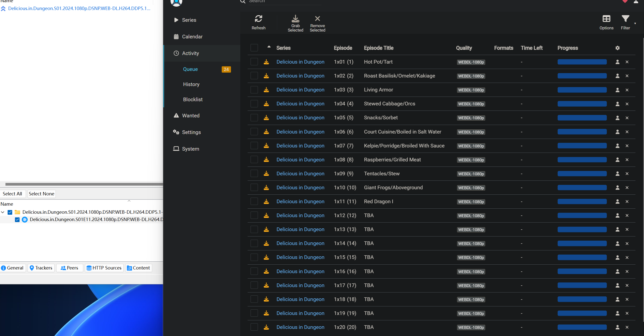Click manual import icon for Hot Pot/Tart
This screenshot has width=644, height=336.
point(617,62)
